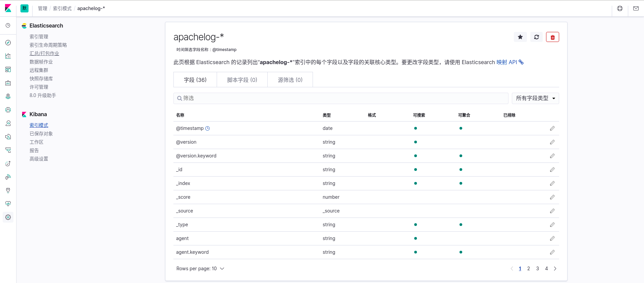Edit the _id field
The height and width of the screenshot is (283, 644).
[x=552, y=170]
